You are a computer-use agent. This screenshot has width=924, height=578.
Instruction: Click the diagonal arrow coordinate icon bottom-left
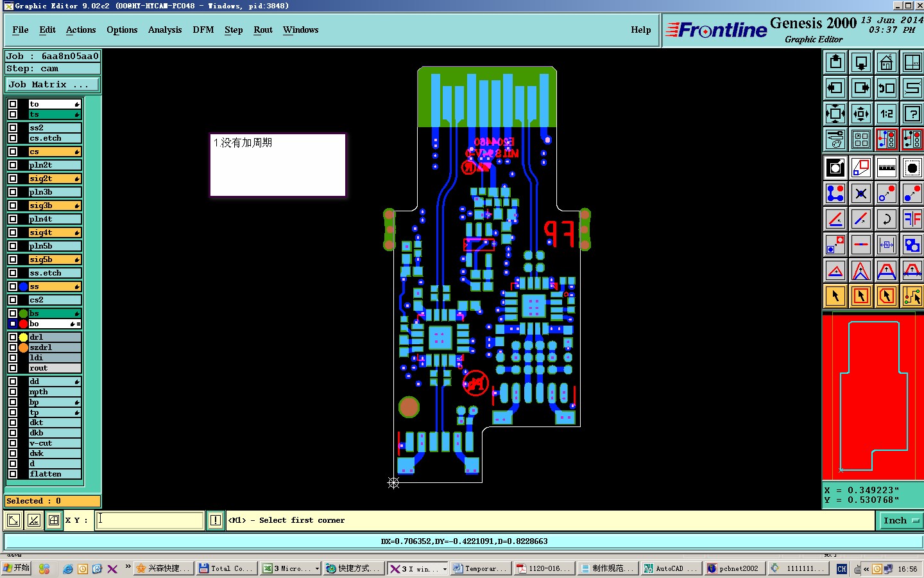13,520
